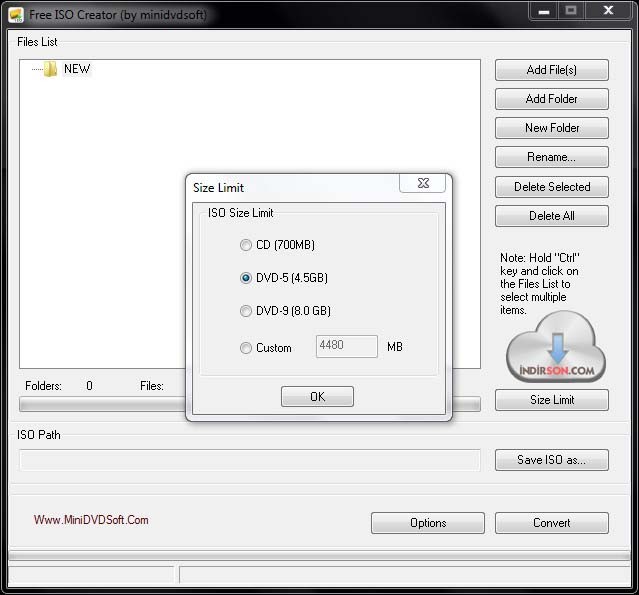The height and width of the screenshot is (595, 639).
Task: Click Save ISO as... button
Action: (x=552, y=460)
